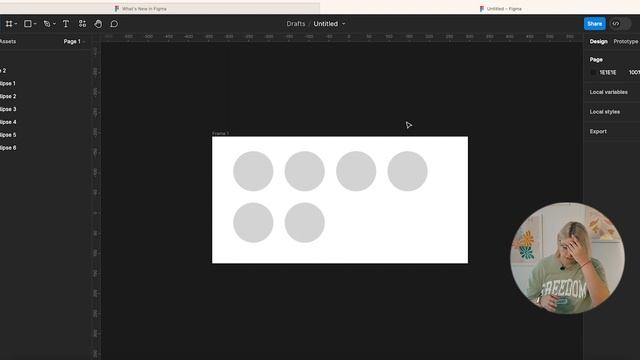Screen dimensions: 640x360
Task: Select the second circle in the bottom row
Action: coord(304,222)
